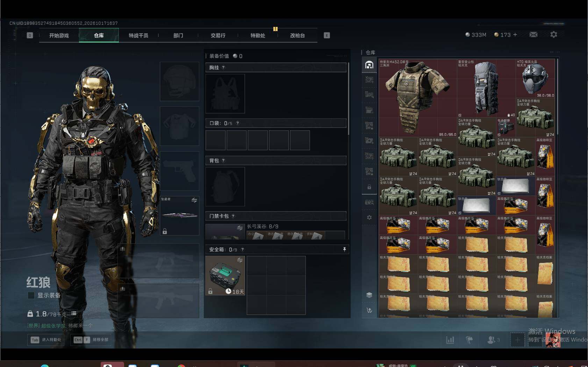588x367 pixels.
Task: Switch to the 特战干员 tab
Action: 138,35
